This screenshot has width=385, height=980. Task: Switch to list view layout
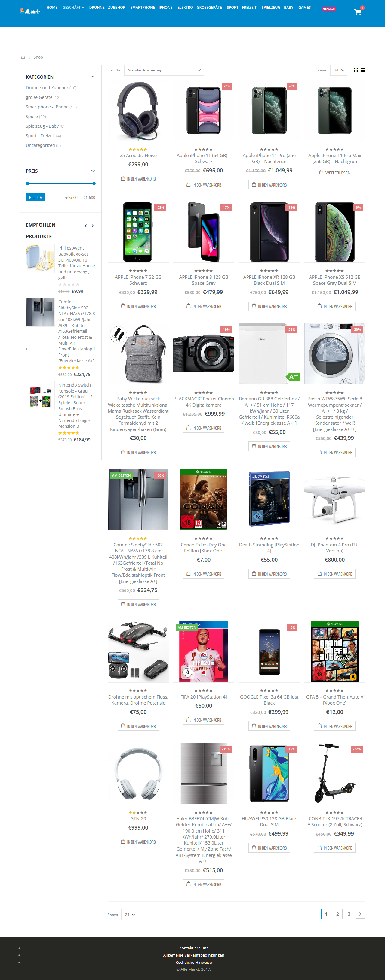pos(362,70)
